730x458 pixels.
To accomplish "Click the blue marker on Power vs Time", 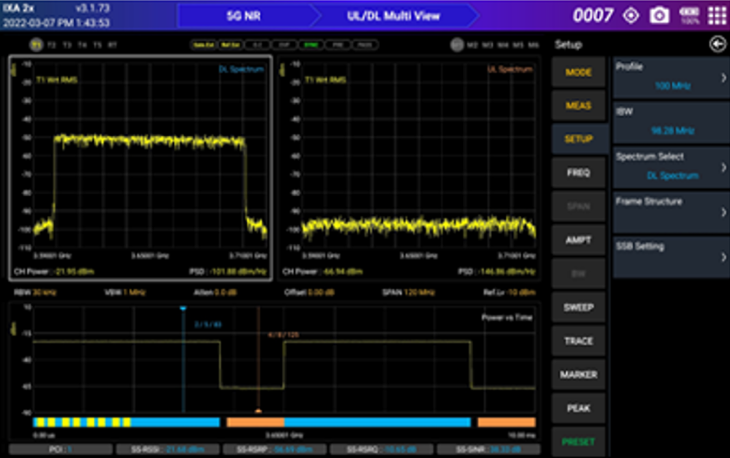I will [183, 309].
